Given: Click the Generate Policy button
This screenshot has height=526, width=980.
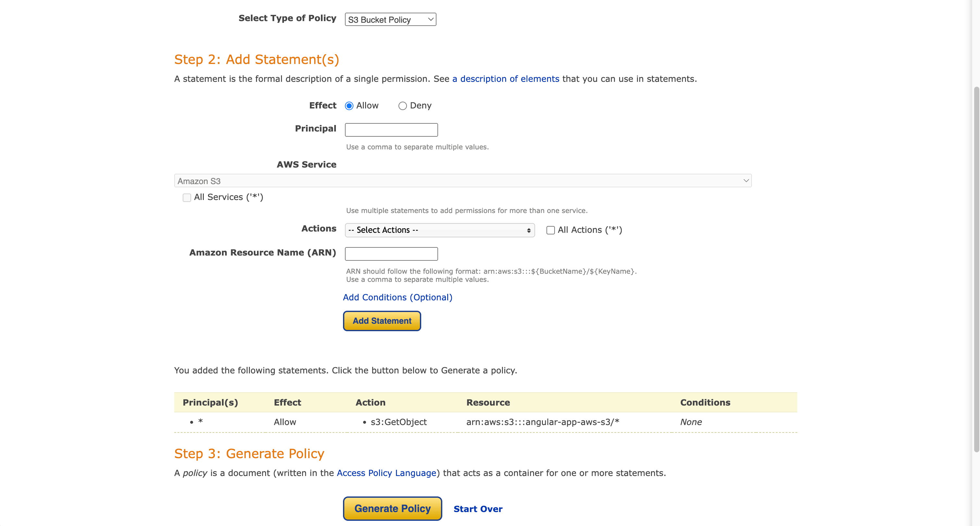Looking at the screenshot, I should click(x=392, y=508).
